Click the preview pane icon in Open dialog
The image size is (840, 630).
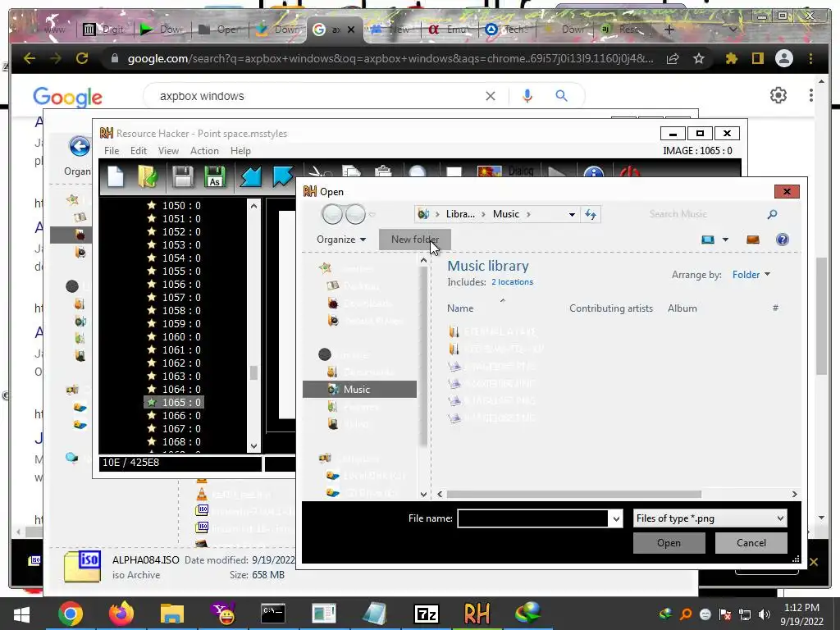tap(753, 240)
